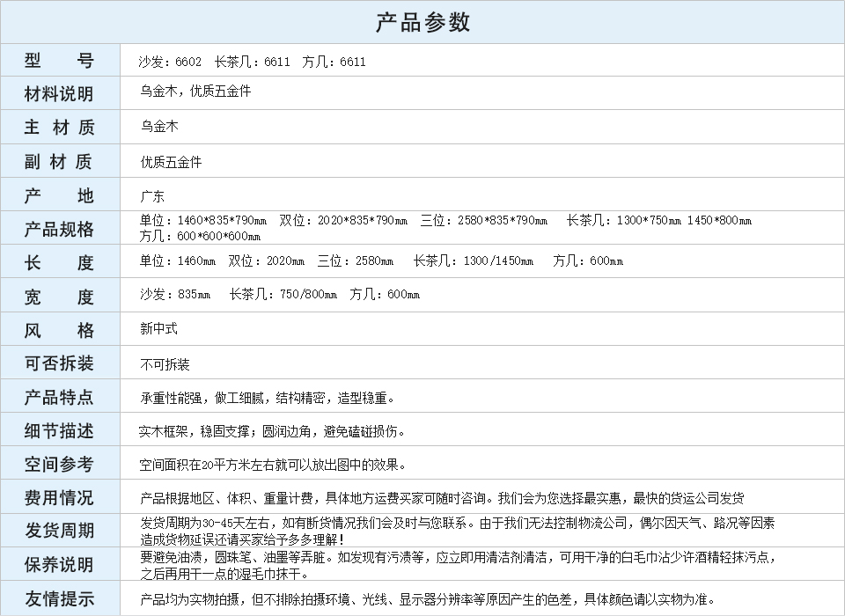This screenshot has width=845, height=616.
Task: Click 乌金木 in the 主材质 row
Action: (159, 126)
